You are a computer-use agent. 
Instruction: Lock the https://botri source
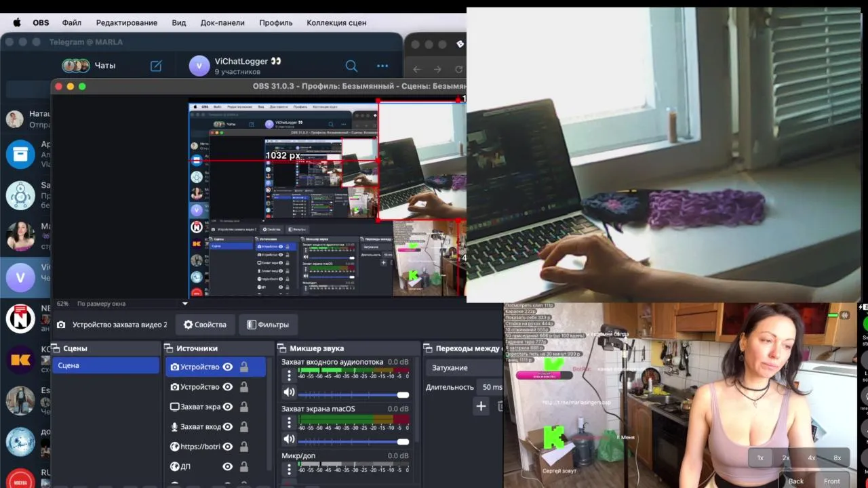pyautogui.click(x=243, y=447)
